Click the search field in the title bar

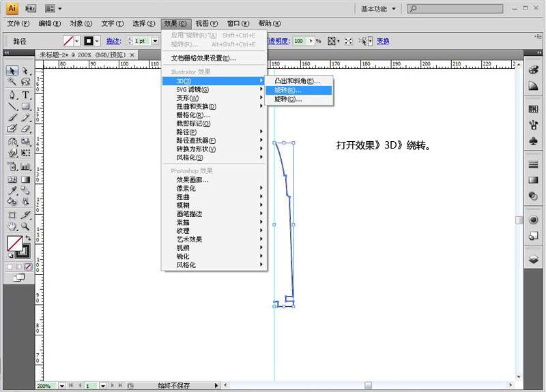(x=455, y=9)
